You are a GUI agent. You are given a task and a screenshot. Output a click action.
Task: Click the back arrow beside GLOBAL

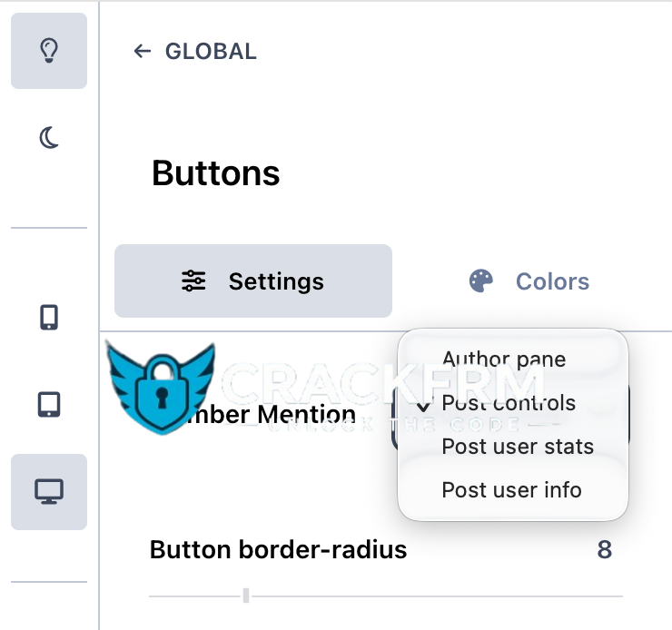[x=142, y=52]
